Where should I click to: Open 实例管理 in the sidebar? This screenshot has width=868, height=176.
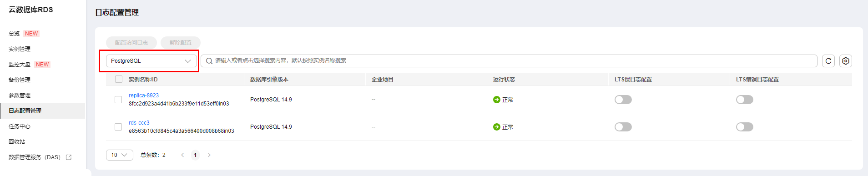[x=20, y=49]
